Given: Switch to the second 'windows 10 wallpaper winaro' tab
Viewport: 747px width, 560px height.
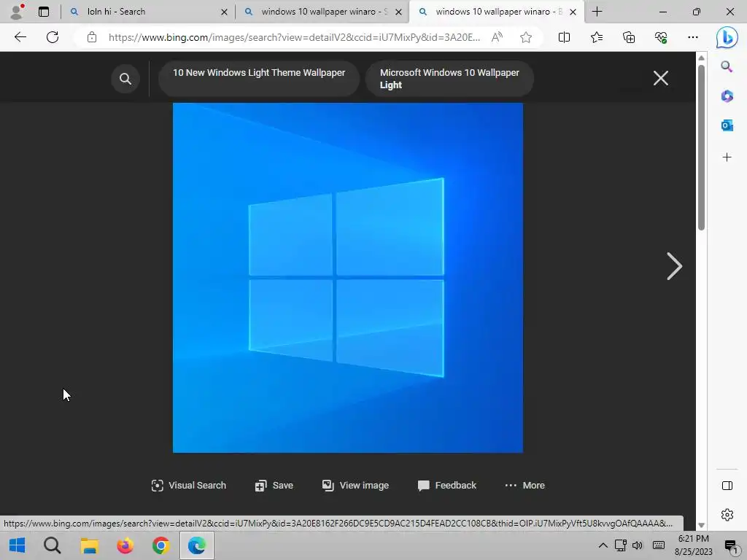Looking at the screenshot, I should [x=324, y=12].
